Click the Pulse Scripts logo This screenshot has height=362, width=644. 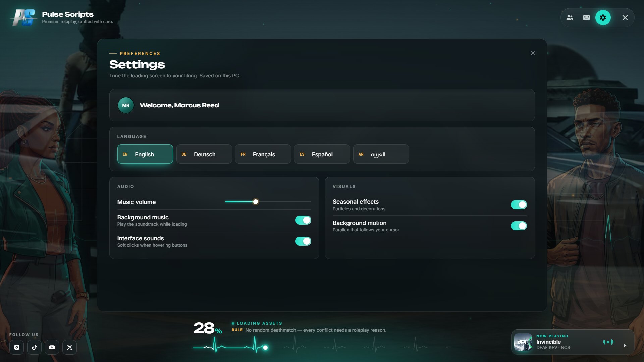coord(23,17)
